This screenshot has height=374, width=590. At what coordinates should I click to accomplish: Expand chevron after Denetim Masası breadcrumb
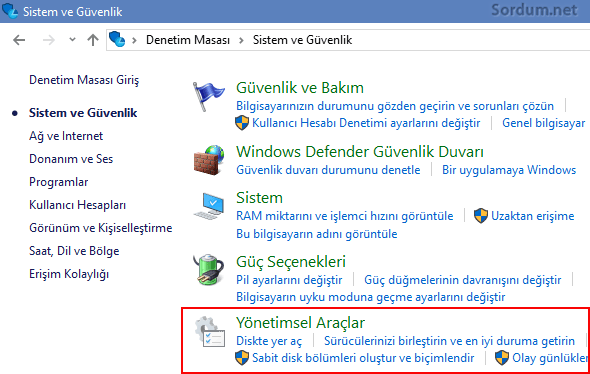tap(242, 40)
